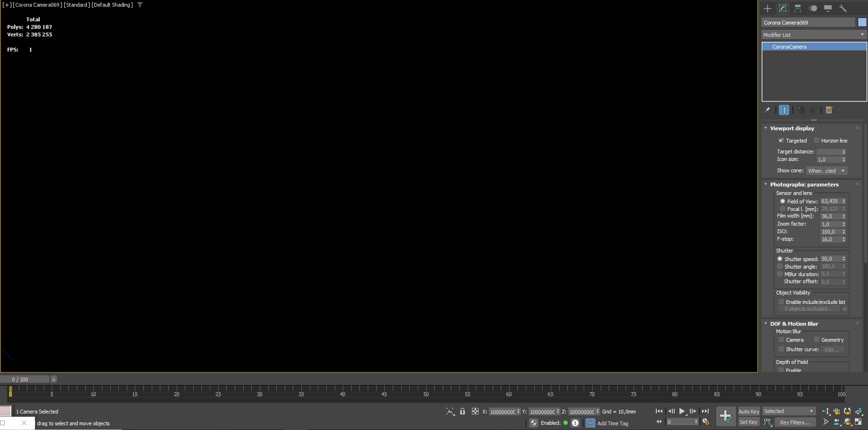Step to Next Frame
Viewport: 868px width, 430px height.
693,411
